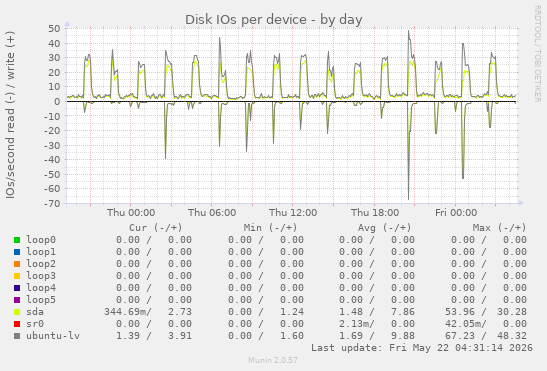Click the '50' y-axis tick label

(54, 29)
